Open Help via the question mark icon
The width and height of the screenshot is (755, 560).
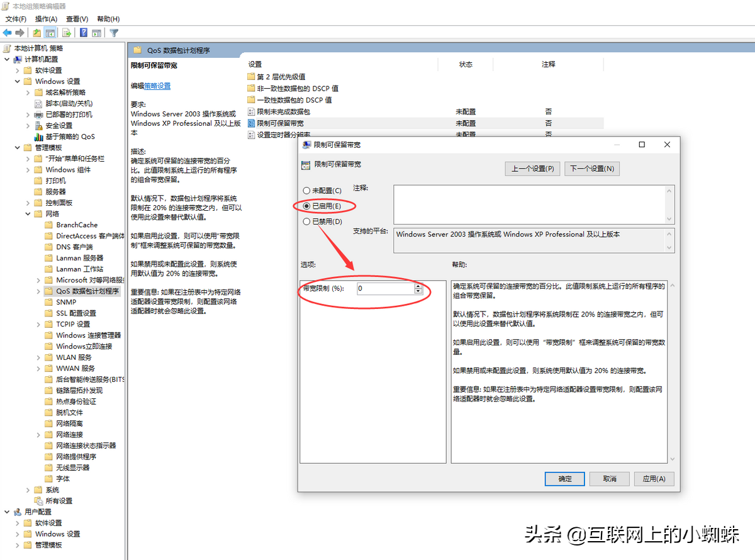pyautogui.click(x=83, y=33)
